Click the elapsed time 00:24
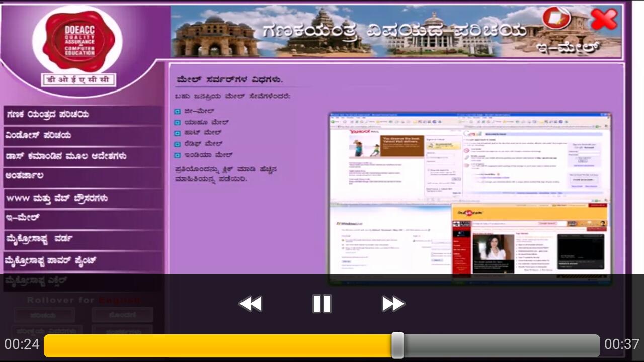This screenshot has width=644, height=362. 22,344
